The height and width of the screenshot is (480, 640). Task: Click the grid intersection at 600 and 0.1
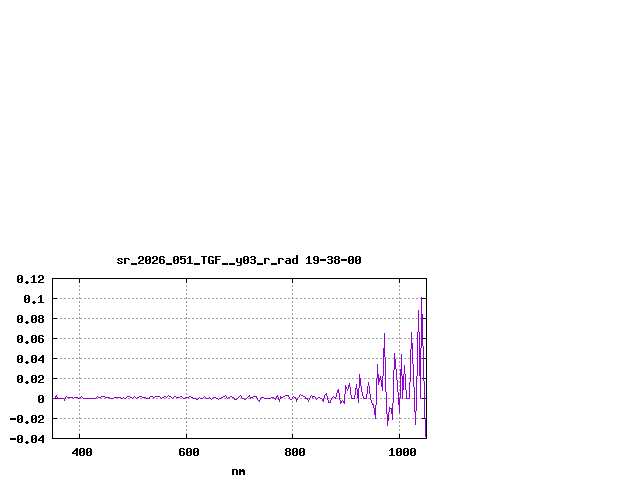point(186,299)
